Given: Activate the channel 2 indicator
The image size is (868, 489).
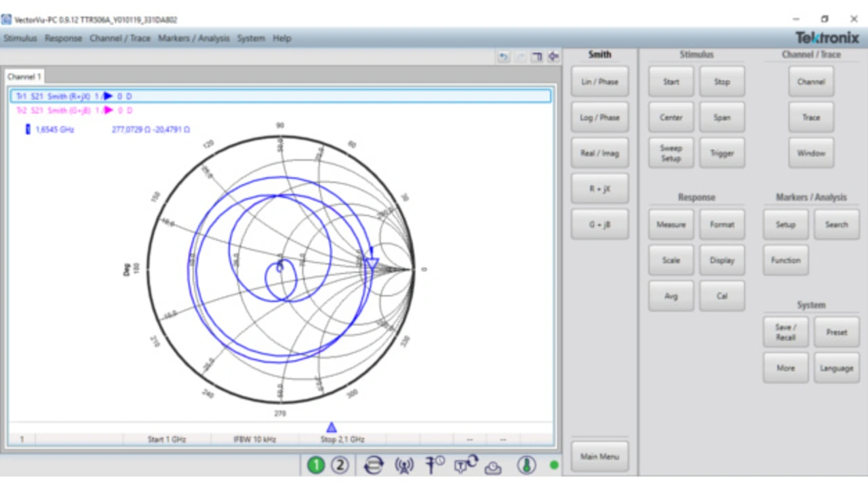Looking at the screenshot, I should pyautogui.click(x=340, y=465).
